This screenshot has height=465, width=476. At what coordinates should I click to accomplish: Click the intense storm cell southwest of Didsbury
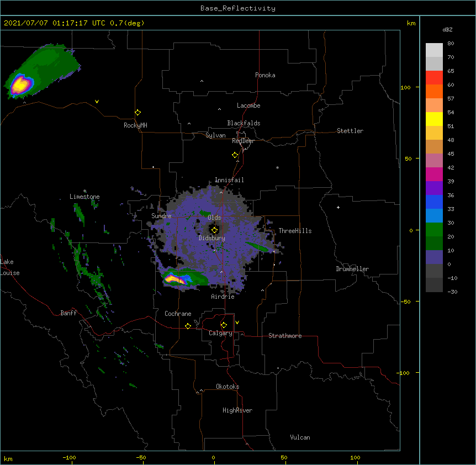tap(176, 278)
